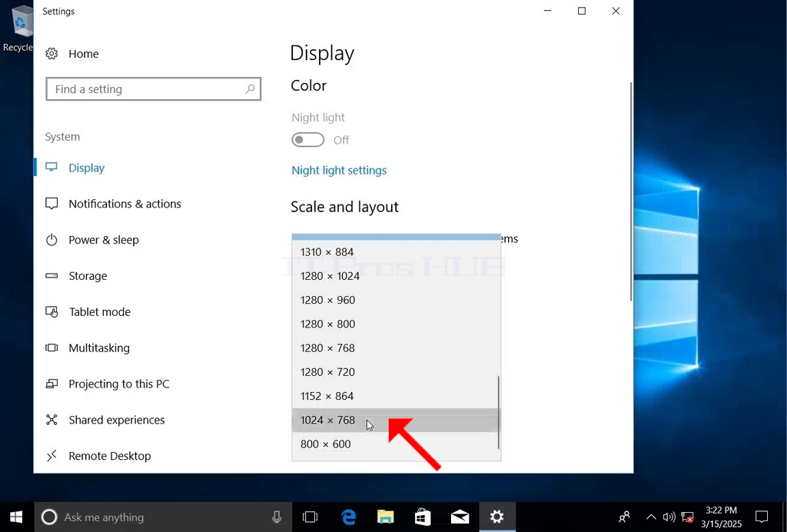Viewport: 787px width, 532px height.
Task: Click the Storage drive icon
Action: 51,276
